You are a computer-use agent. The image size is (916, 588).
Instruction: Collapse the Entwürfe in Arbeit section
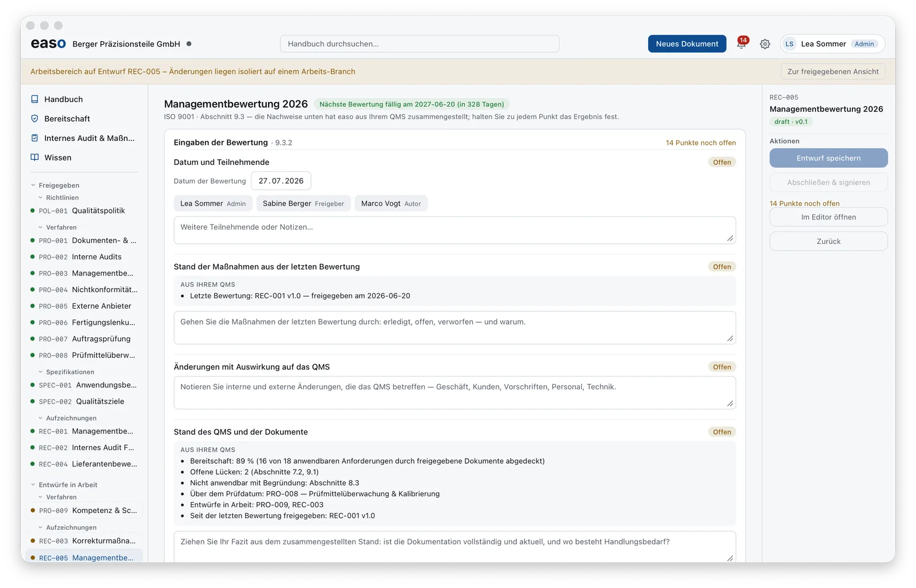(x=33, y=485)
